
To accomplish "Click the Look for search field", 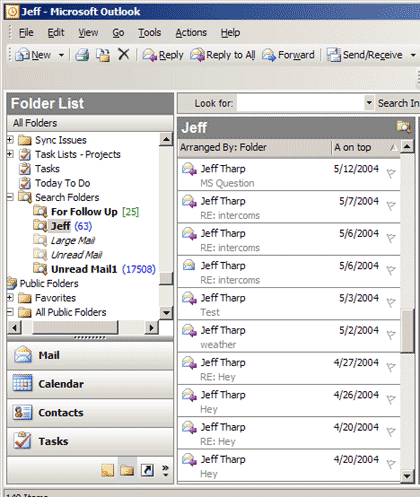I will [x=301, y=103].
